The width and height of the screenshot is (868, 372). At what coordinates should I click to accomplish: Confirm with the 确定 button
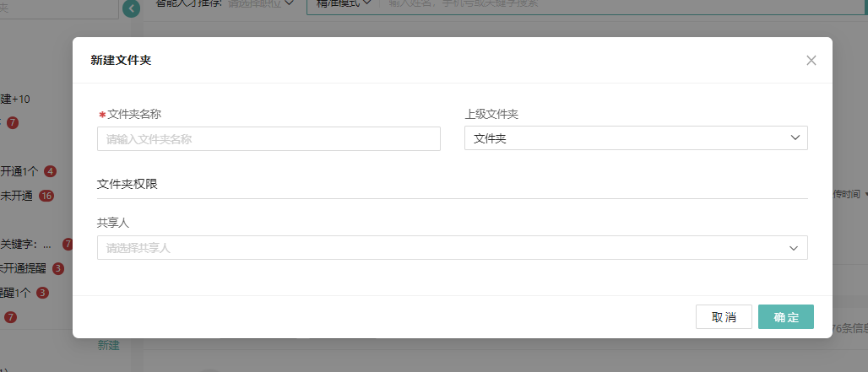pos(785,317)
